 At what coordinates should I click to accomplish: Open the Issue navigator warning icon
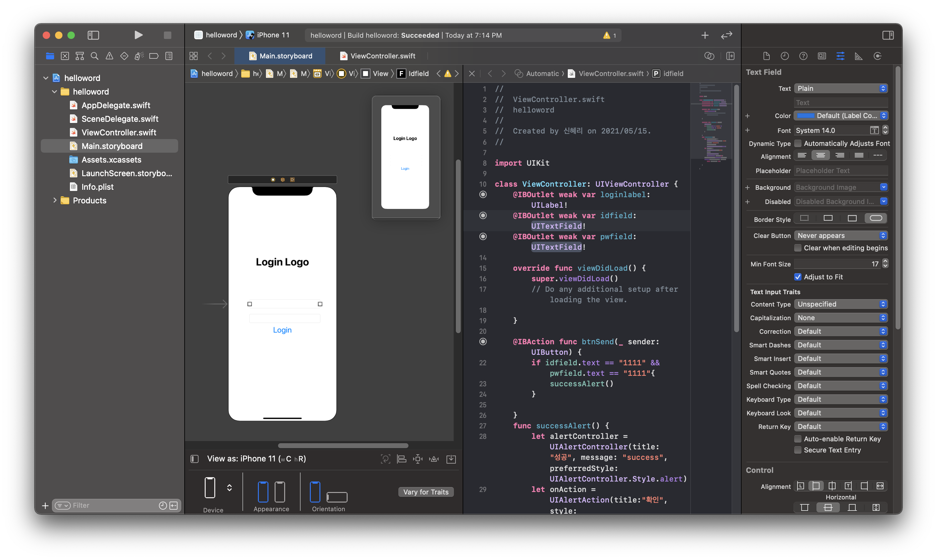pos(109,56)
